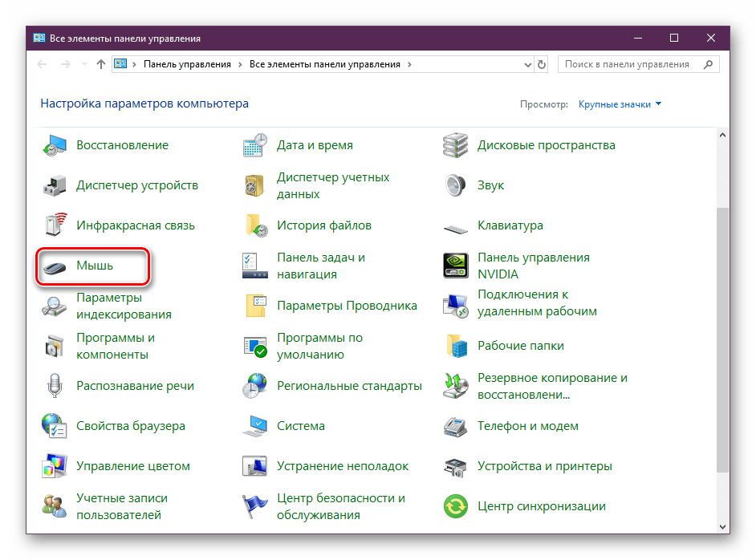This screenshot has height=560, width=756.
Task: Click the Телефон и модем icon
Action: tap(456, 426)
